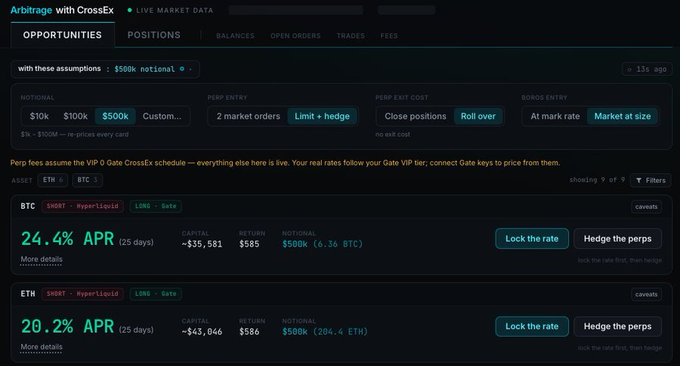Select $100k notional option
This screenshot has width=680, height=366.
(x=75, y=116)
